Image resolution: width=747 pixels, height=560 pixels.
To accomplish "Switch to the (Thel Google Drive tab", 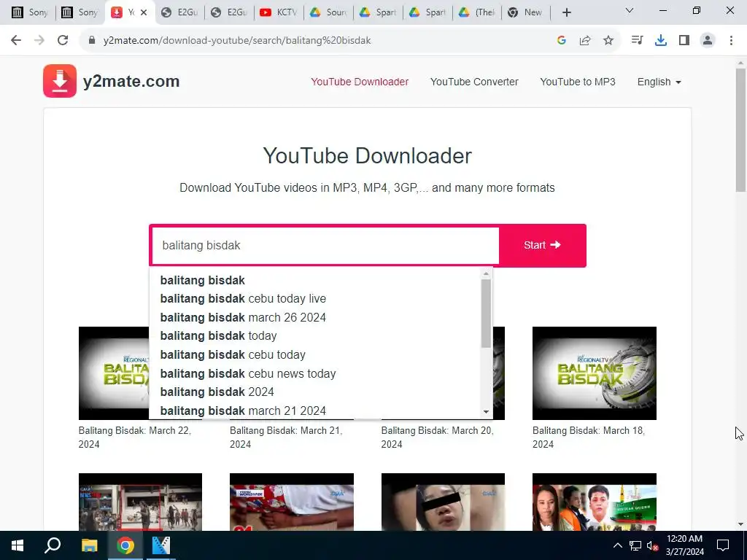I will coord(476,12).
